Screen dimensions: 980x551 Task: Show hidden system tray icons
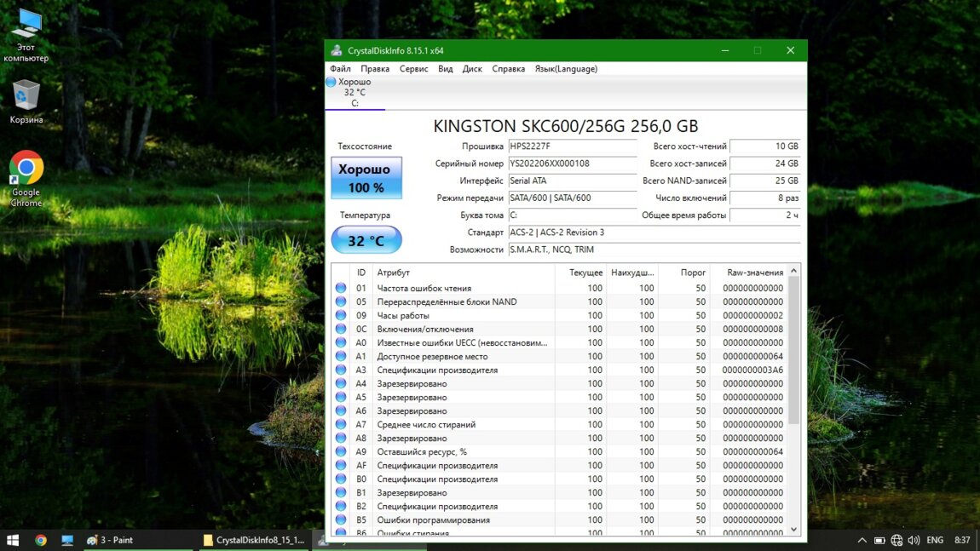click(x=862, y=540)
